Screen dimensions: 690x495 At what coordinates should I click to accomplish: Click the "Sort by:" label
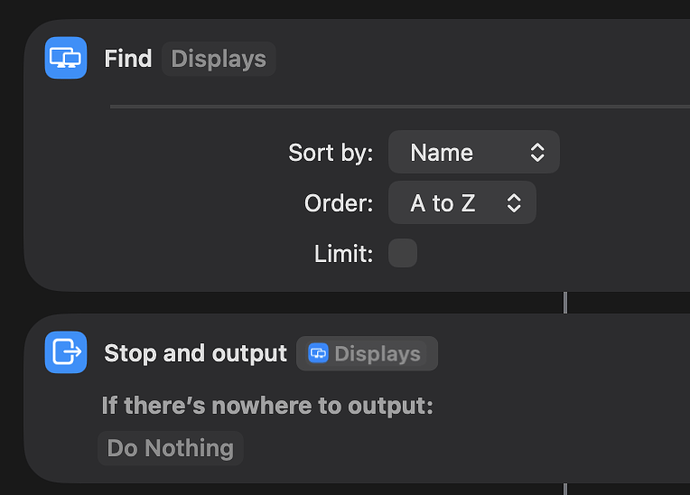330,153
